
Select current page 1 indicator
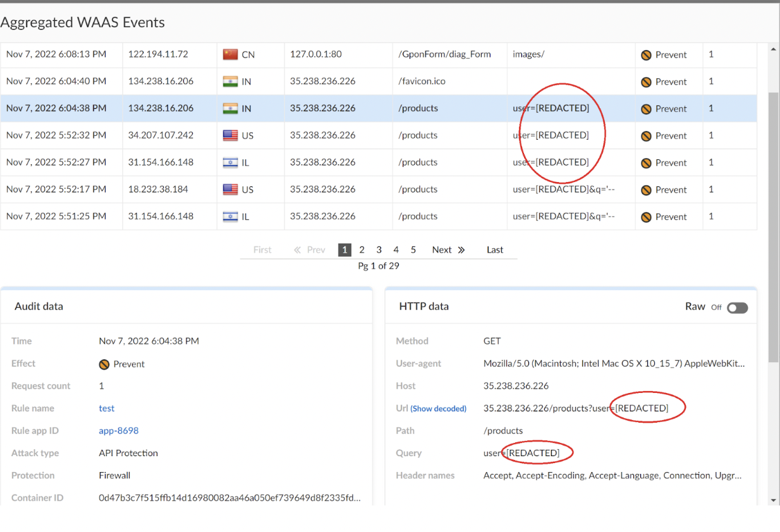tap(344, 250)
